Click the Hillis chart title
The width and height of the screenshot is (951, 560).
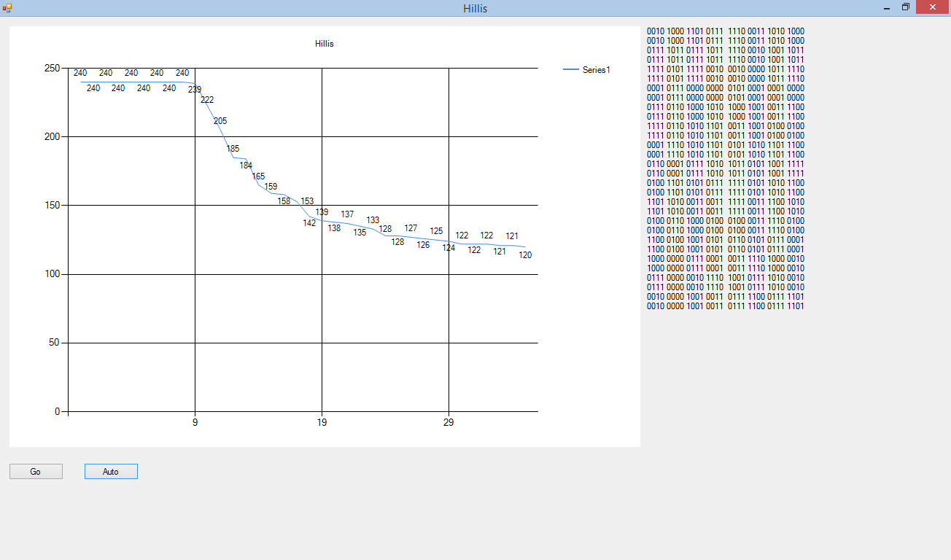click(325, 44)
